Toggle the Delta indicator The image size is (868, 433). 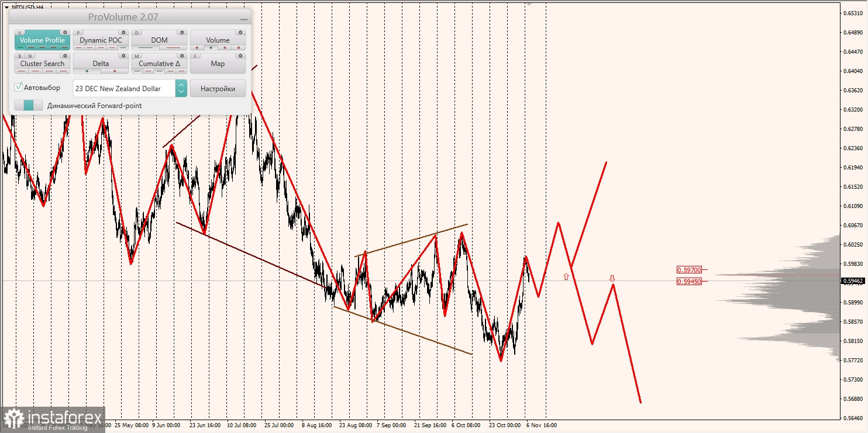click(101, 63)
